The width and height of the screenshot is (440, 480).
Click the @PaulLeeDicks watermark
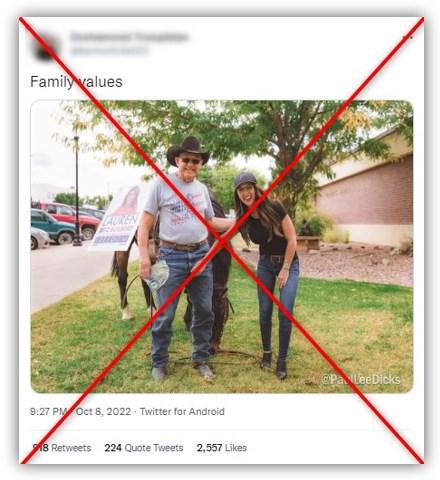point(360,379)
